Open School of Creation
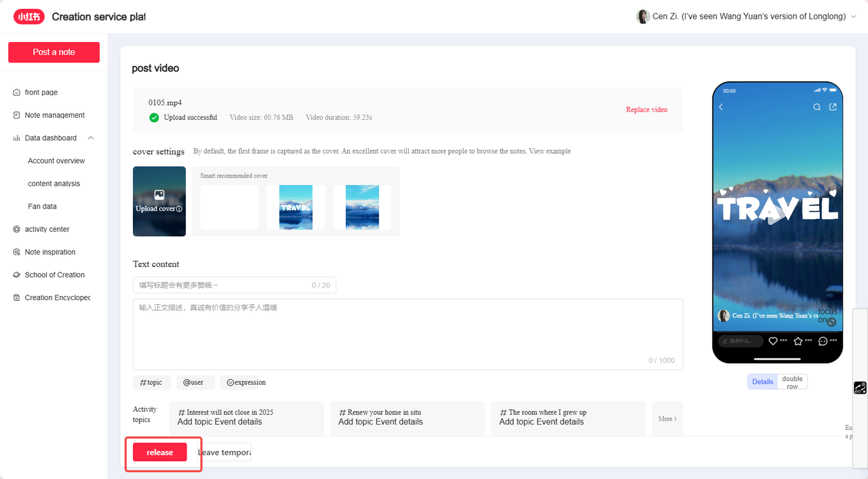The width and height of the screenshot is (868, 479). click(55, 275)
